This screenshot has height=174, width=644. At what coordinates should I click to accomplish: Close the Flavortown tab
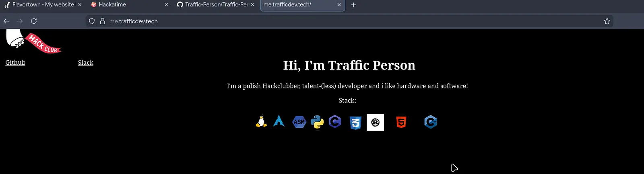pyautogui.click(x=80, y=5)
